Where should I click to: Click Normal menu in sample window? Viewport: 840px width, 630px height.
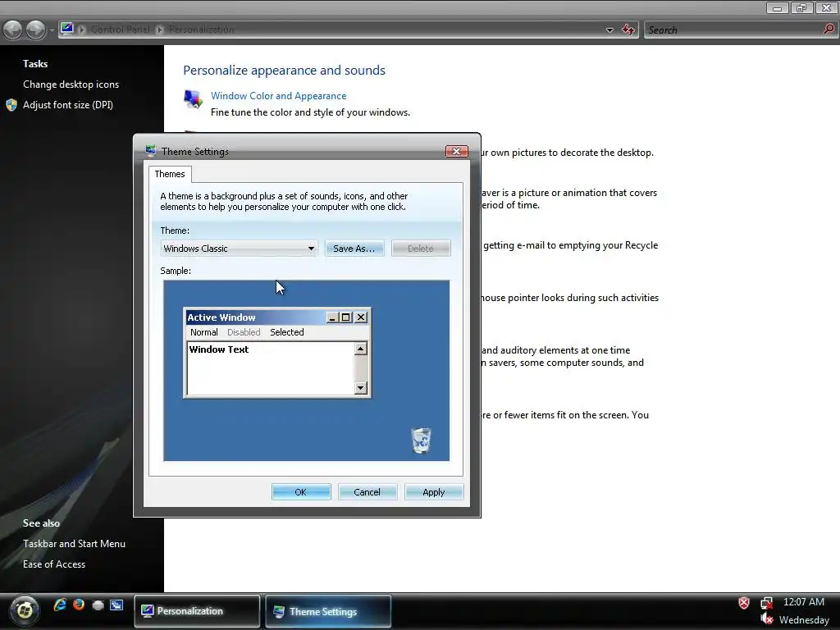[204, 332]
